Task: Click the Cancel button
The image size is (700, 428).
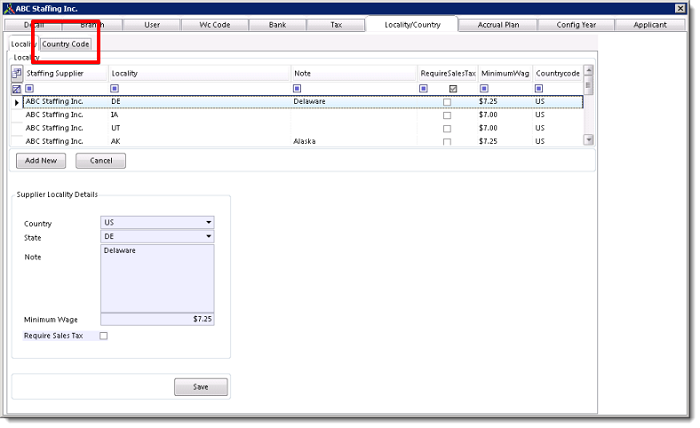Action: pyautogui.click(x=101, y=161)
